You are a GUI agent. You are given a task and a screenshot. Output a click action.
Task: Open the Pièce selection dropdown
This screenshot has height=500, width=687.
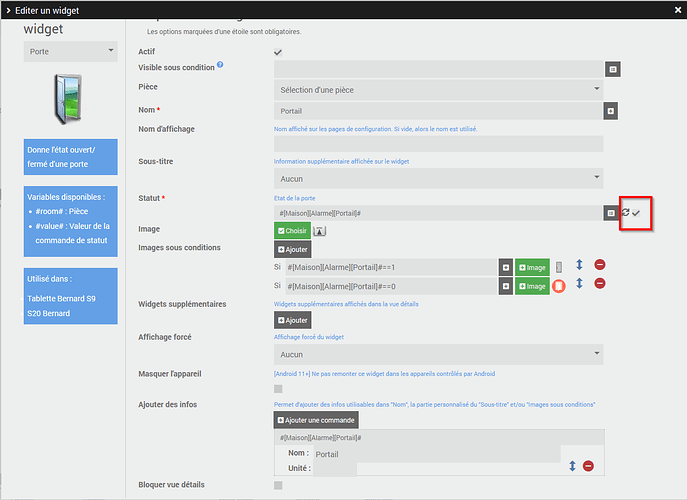pos(438,90)
